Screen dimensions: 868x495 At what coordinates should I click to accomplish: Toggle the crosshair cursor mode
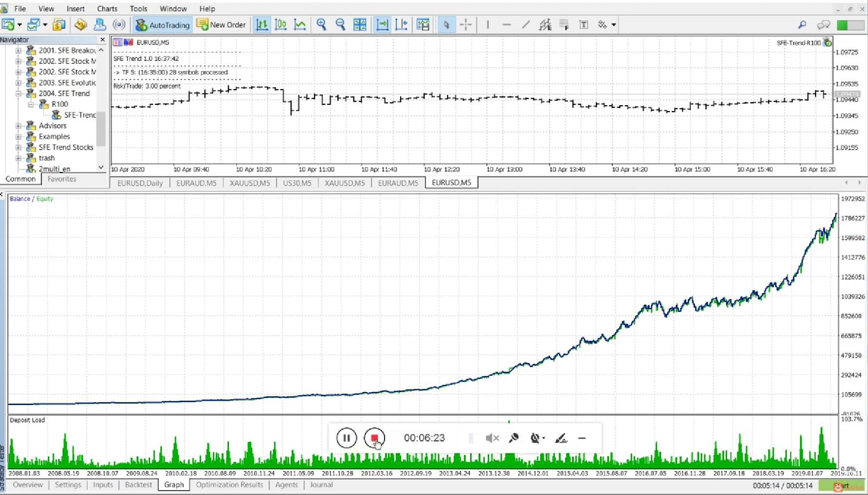(x=465, y=24)
